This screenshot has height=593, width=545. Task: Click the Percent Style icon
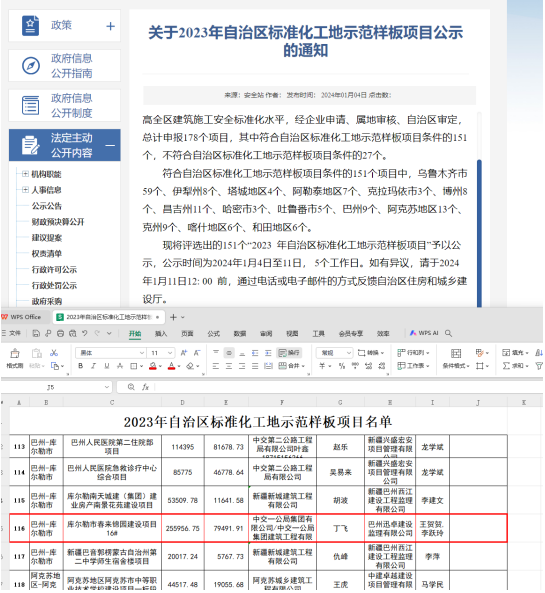pos(342,366)
